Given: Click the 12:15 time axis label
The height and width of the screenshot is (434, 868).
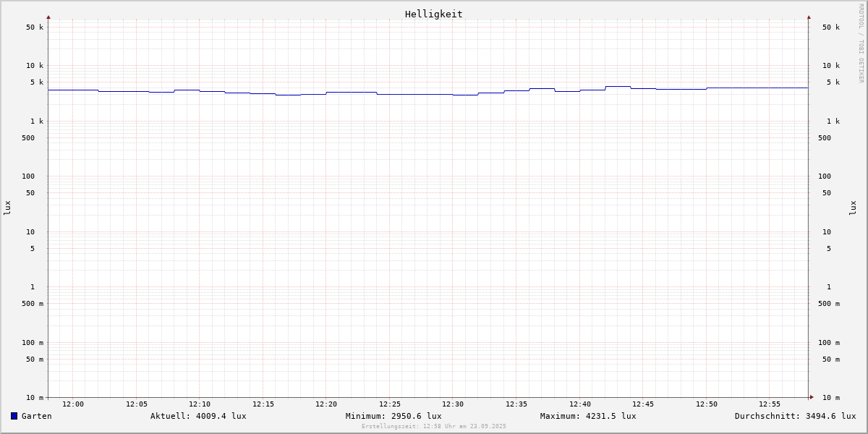Looking at the screenshot, I should click(263, 404).
